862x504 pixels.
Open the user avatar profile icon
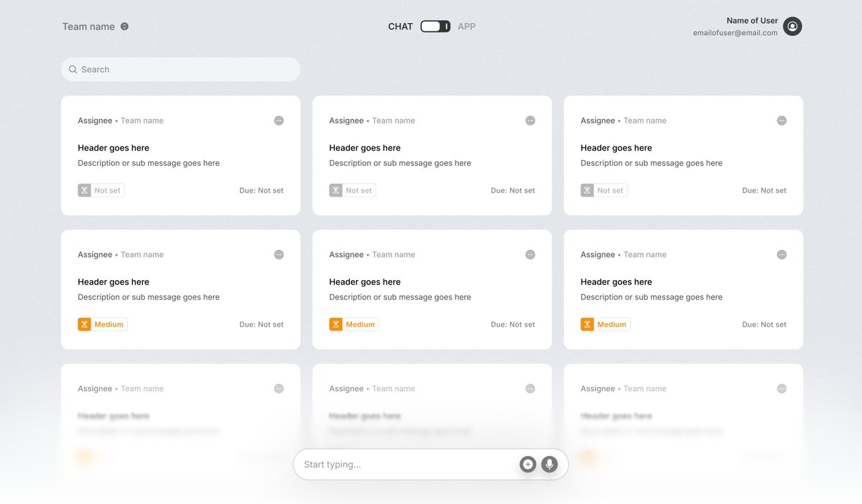792,27
